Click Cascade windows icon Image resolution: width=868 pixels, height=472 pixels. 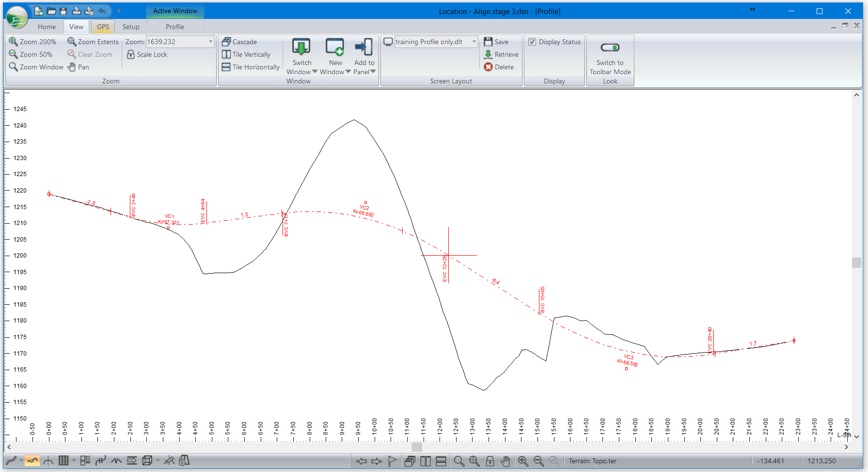pyautogui.click(x=226, y=42)
